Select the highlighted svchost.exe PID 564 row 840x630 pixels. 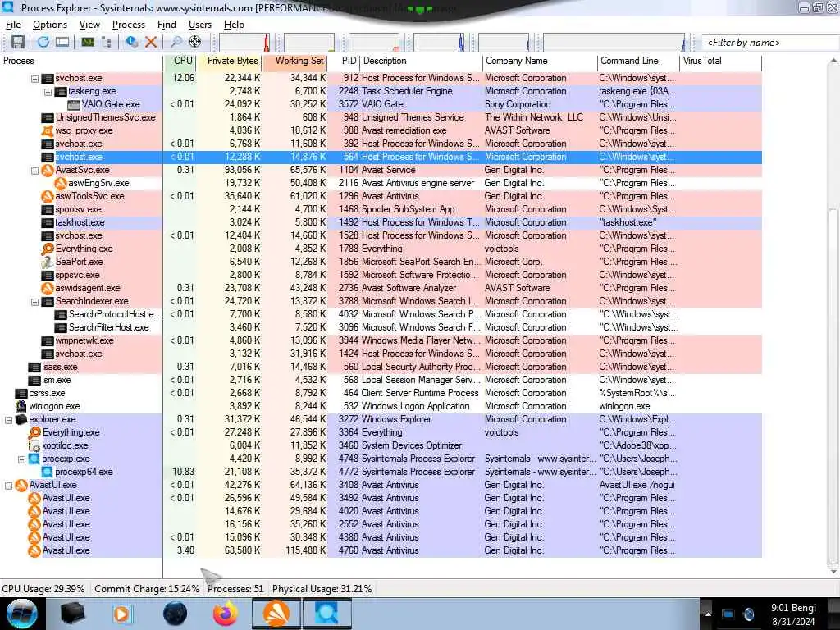381,157
